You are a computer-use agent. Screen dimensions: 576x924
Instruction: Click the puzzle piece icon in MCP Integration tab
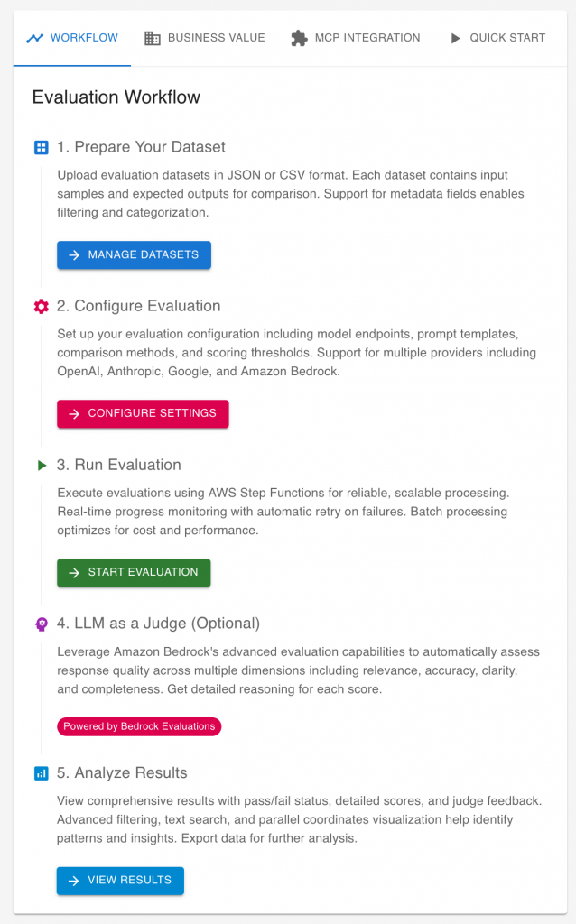point(299,38)
